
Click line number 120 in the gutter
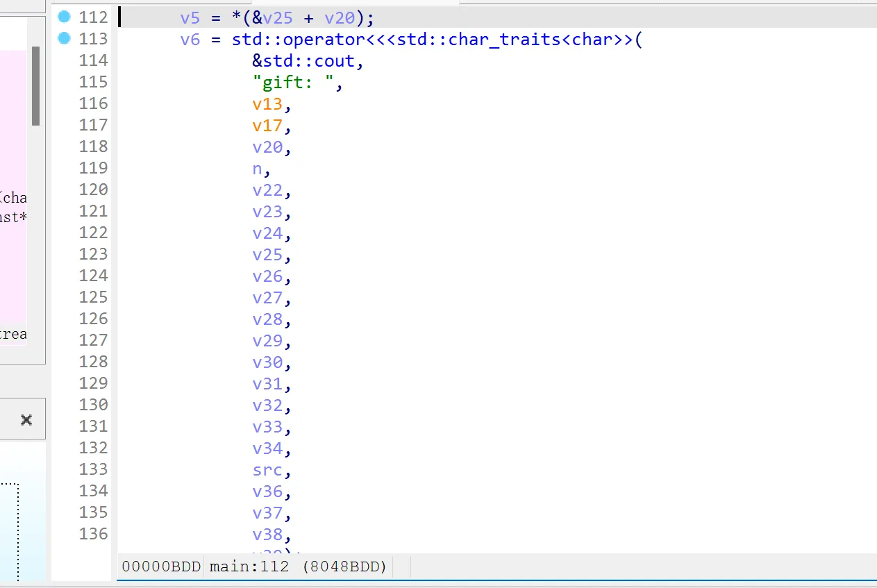click(x=93, y=190)
